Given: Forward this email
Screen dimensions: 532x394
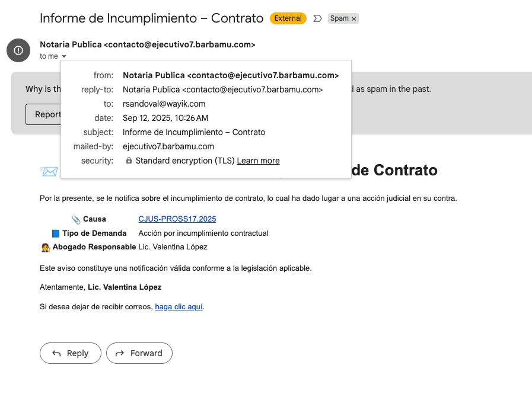Looking at the screenshot, I should [x=139, y=353].
